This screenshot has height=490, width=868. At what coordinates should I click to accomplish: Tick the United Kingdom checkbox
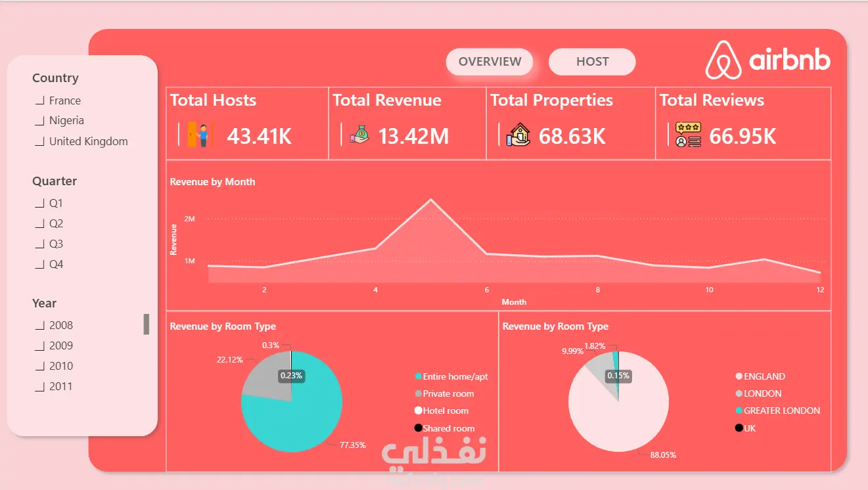tap(39, 142)
